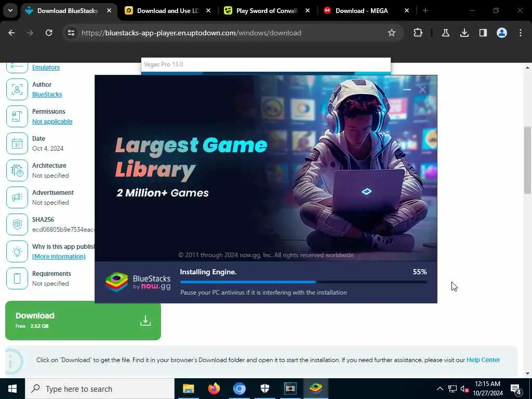Click the Architecture chip icon
The image size is (532, 399).
point(17,170)
